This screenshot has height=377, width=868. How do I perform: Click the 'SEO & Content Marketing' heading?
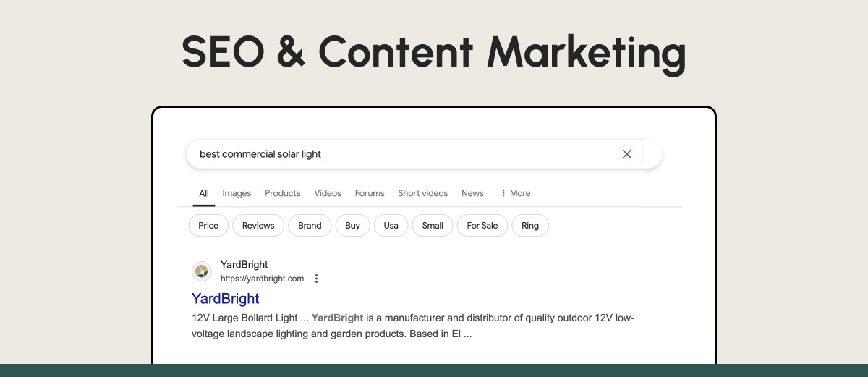(433, 53)
